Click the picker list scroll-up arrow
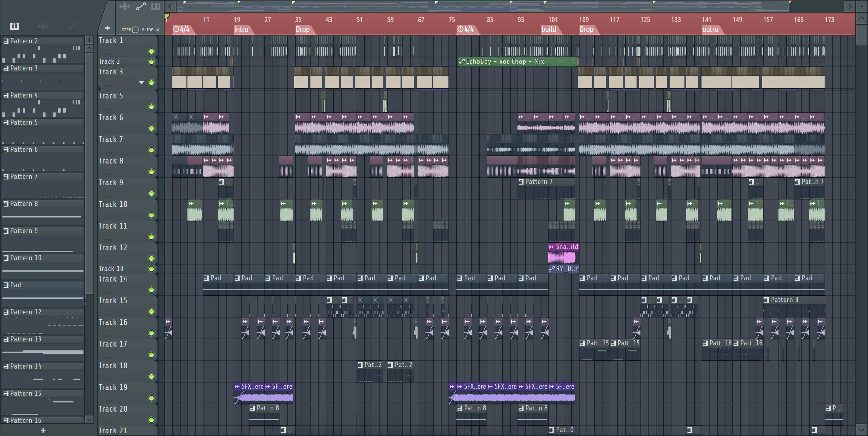Viewport: 868px width, 436px height. point(89,48)
